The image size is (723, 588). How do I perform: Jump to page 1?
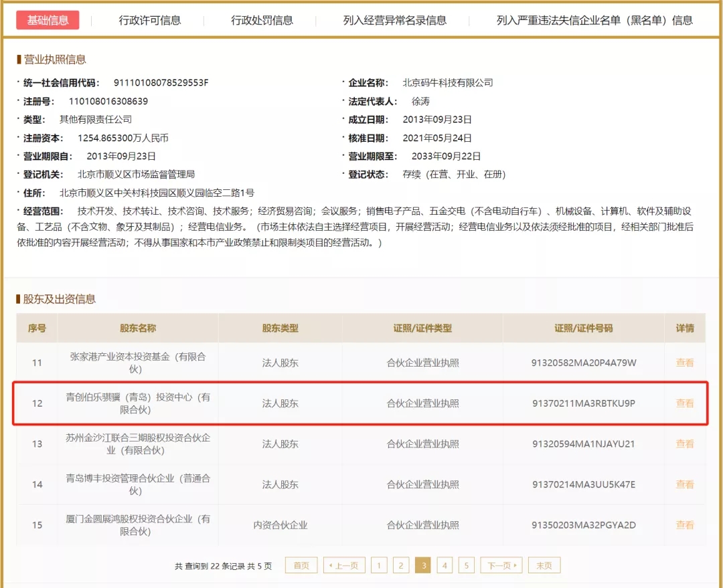point(379,565)
